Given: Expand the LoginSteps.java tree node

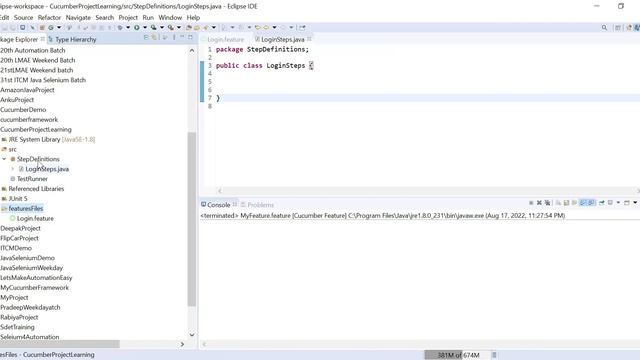Looking at the screenshot, I should pyautogui.click(x=12, y=169).
